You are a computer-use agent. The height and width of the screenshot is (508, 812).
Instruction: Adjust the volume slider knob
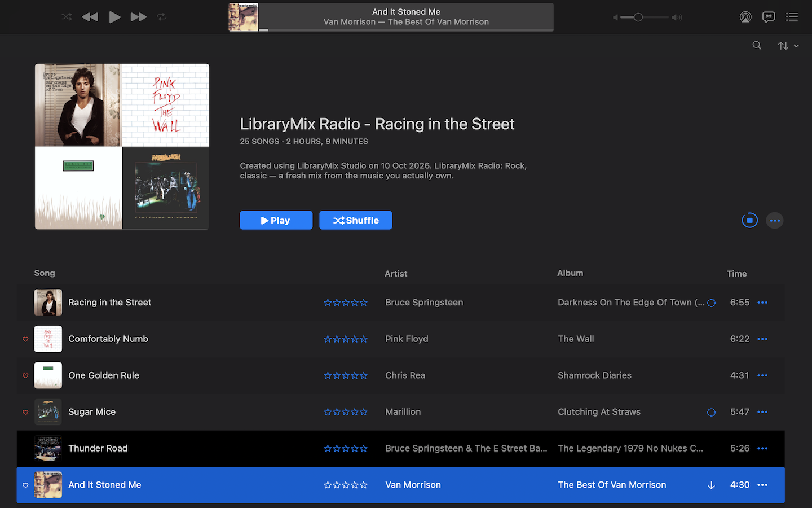tap(638, 17)
